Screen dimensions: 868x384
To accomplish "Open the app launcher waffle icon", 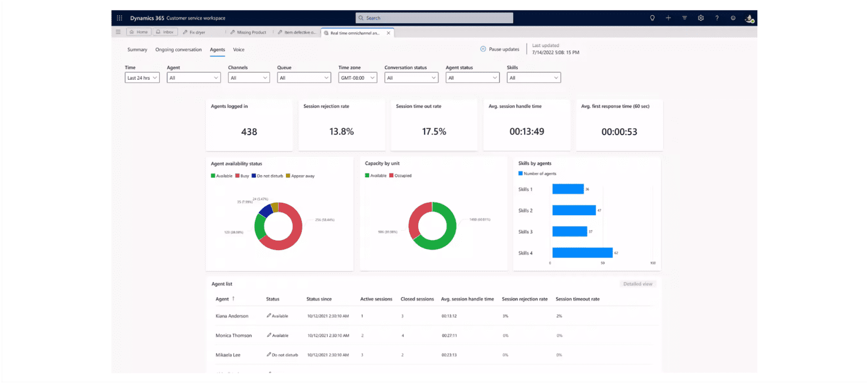I will click(119, 18).
